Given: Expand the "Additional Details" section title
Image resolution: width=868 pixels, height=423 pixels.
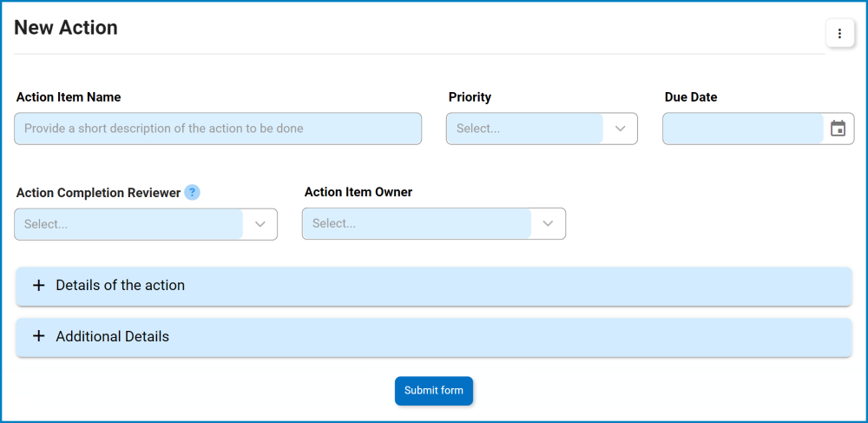Looking at the screenshot, I should 112,337.
